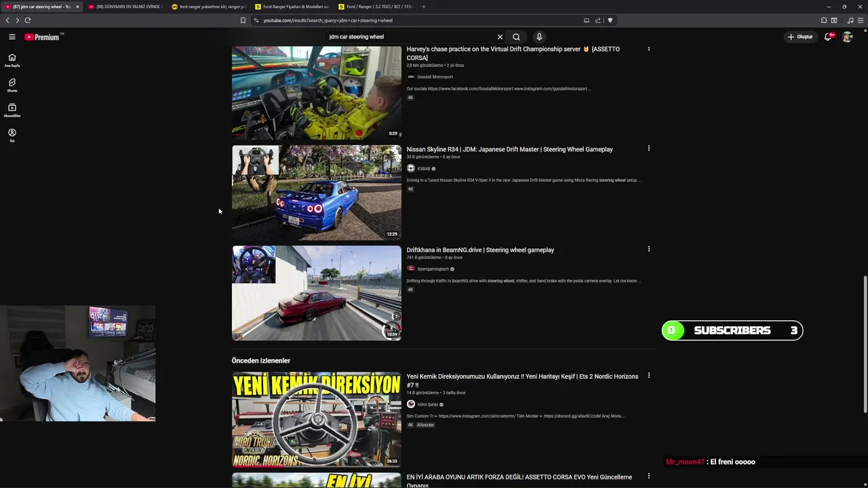
Task: Open the browser media control music icon
Action: pos(850,20)
